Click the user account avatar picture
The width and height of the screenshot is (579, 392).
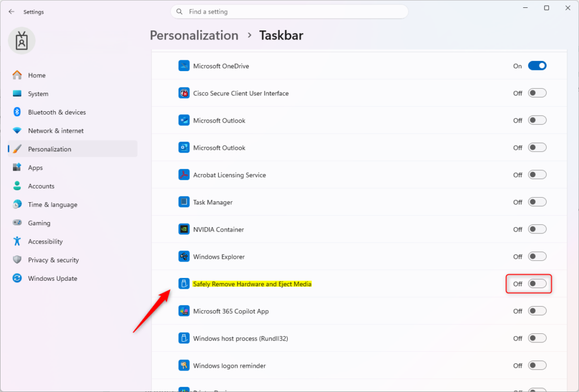(22, 41)
